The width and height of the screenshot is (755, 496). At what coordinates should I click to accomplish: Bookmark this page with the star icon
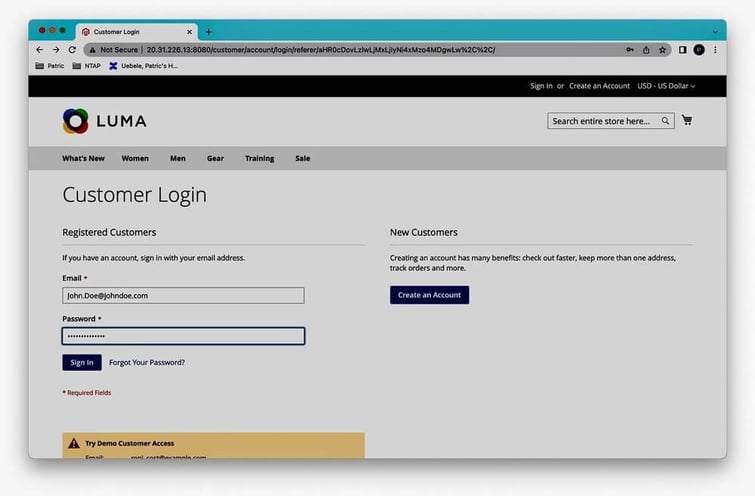(x=662, y=49)
